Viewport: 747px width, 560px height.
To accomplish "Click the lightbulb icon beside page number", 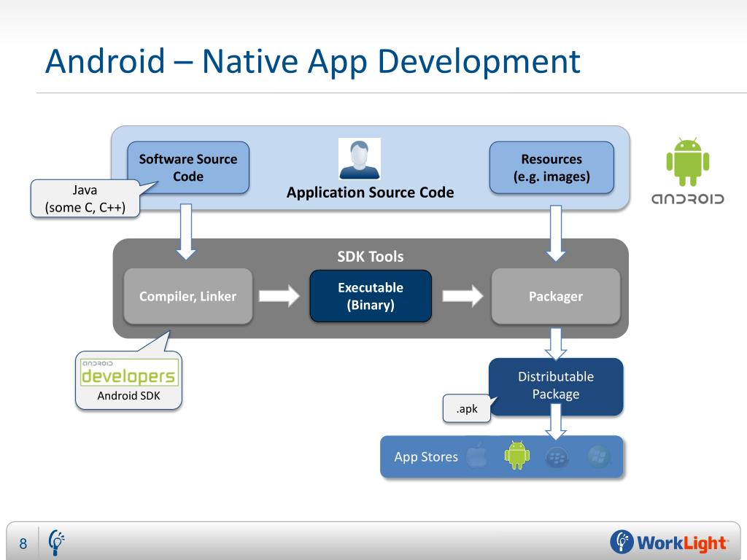I will [x=56, y=542].
